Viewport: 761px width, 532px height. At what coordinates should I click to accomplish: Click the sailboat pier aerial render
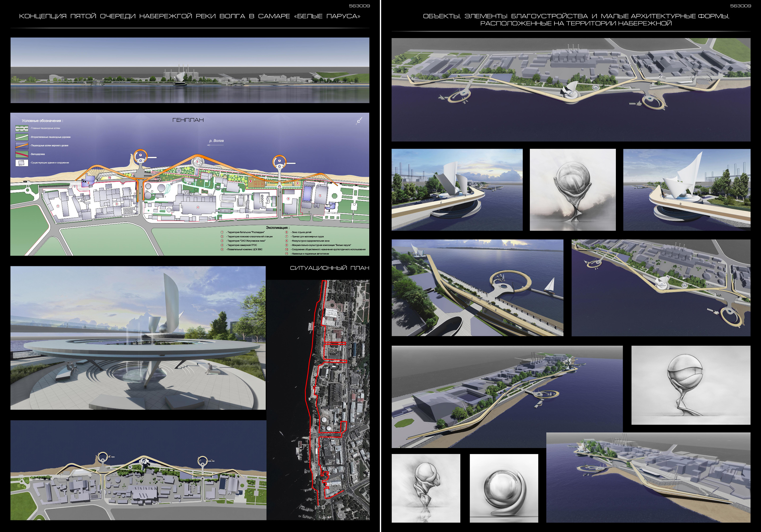point(477,288)
